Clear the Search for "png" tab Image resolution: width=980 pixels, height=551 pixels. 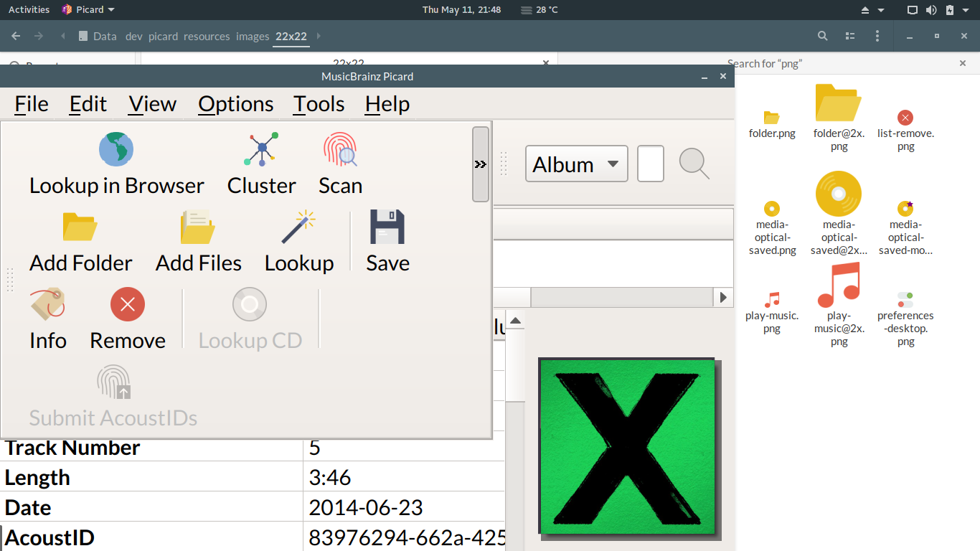coord(963,64)
